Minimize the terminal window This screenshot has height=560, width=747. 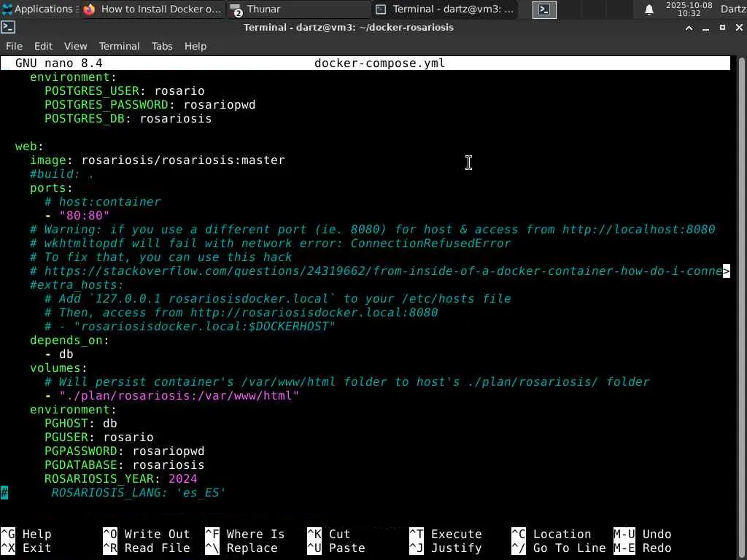tap(705, 28)
